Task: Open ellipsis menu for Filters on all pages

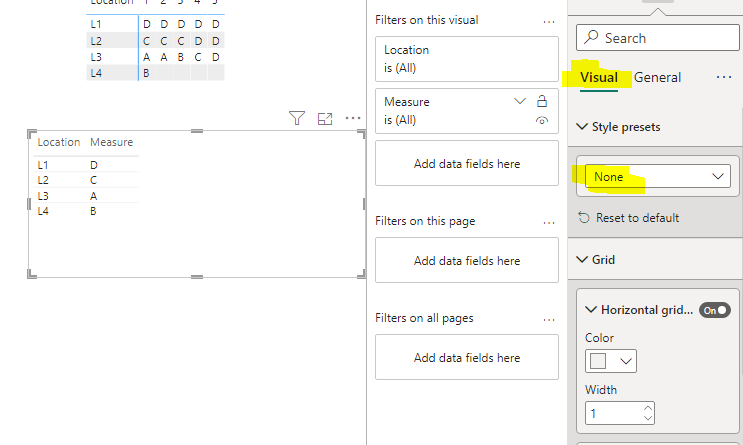Action: tap(549, 320)
